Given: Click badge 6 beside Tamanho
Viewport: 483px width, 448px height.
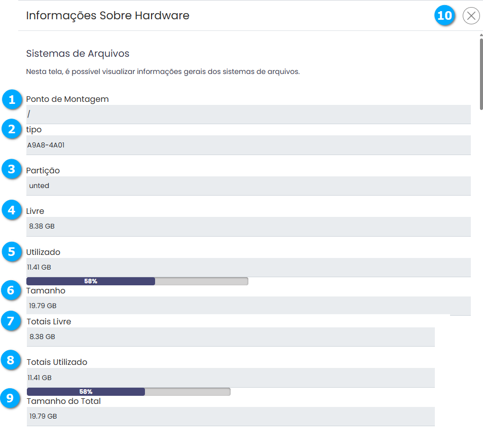Looking at the screenshot, I should (12, 290).
